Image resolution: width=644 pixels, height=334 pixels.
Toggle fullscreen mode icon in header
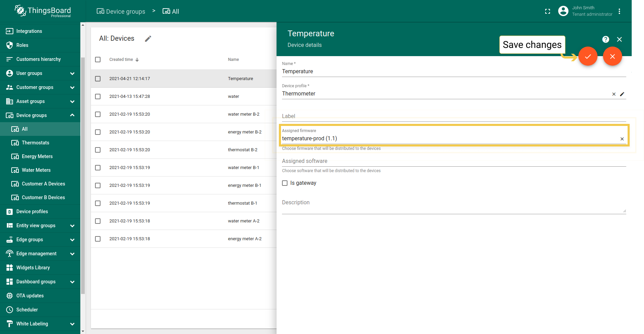point(548,11)
